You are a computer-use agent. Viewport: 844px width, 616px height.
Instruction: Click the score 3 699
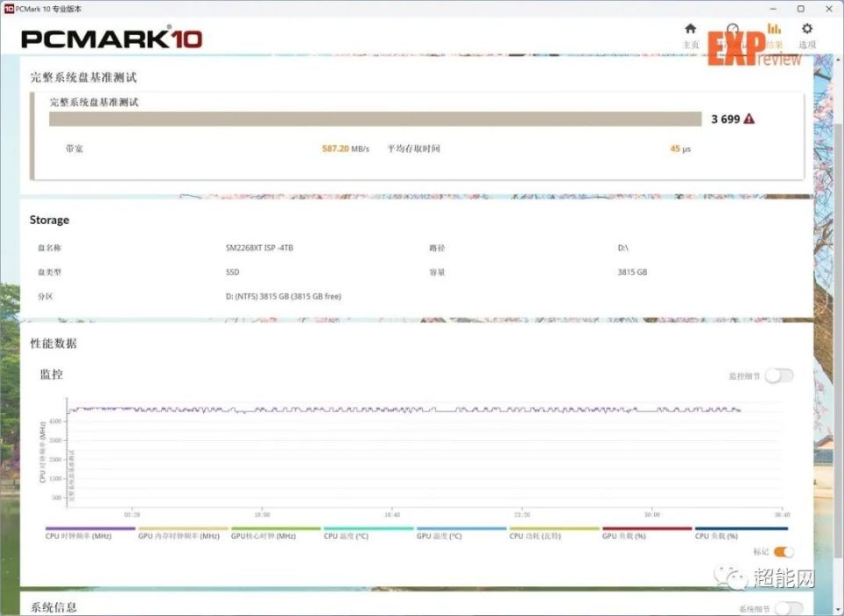click(725, 119)
